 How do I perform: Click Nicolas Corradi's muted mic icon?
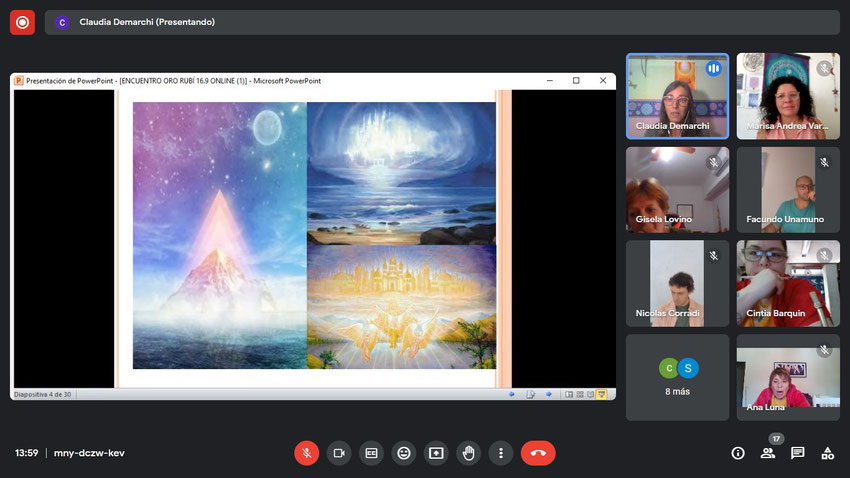tap(713, 256)
